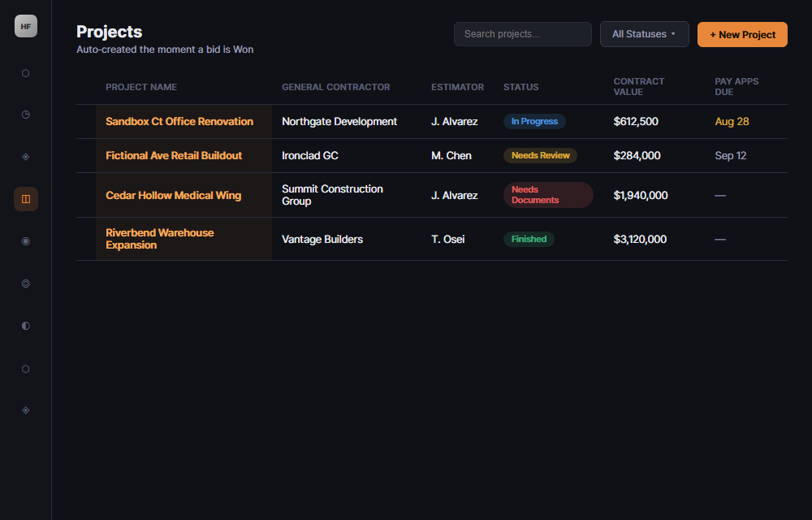
Task: Sort by the Status column header
Action: tap(520, 87)
